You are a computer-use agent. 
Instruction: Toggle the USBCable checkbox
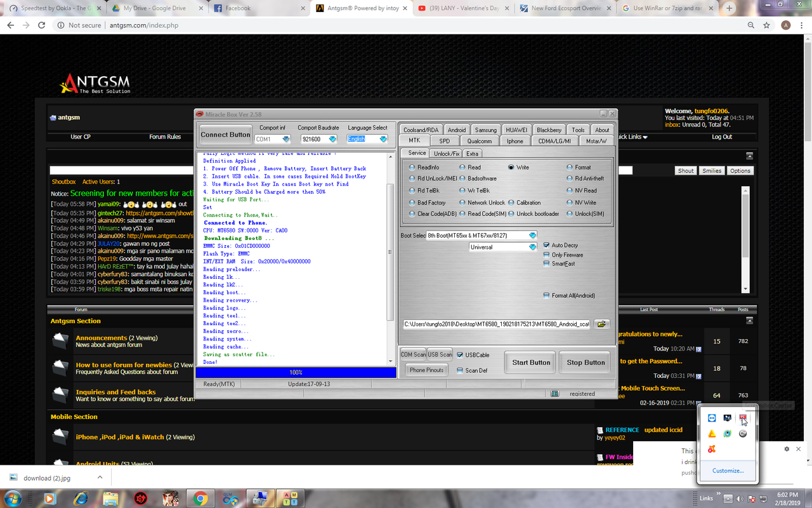tap(460, 355)
